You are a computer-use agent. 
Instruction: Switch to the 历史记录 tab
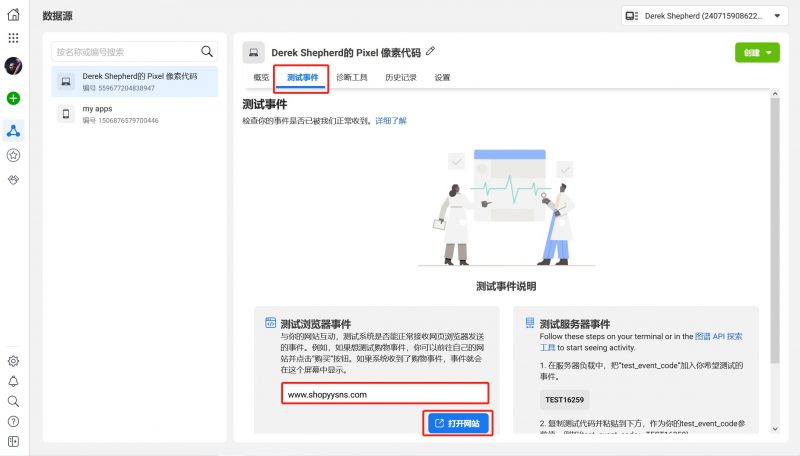(x=401, y=78)
